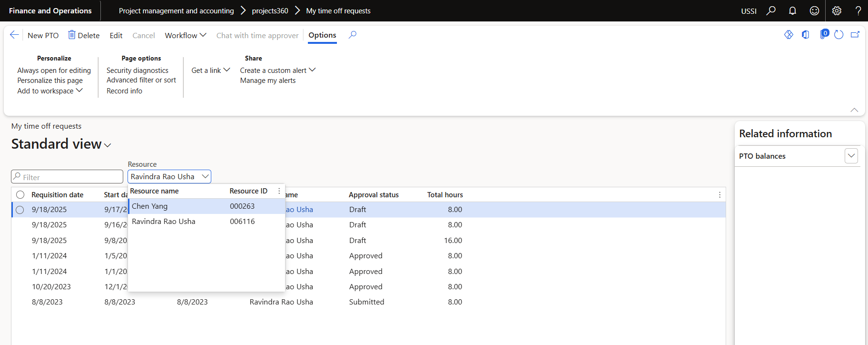Screen dimensions: 868x345
Task: Open the settings gear
Action: (837, 10)
